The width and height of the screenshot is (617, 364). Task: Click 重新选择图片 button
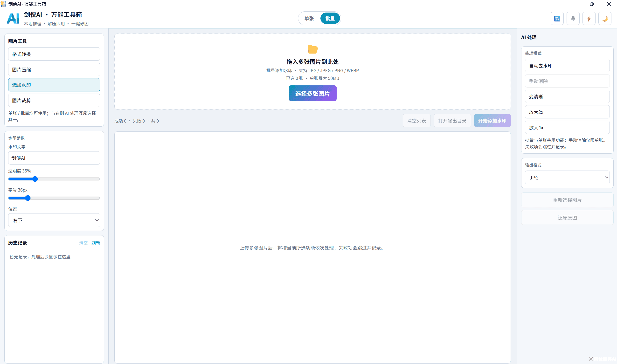point(567,200)
